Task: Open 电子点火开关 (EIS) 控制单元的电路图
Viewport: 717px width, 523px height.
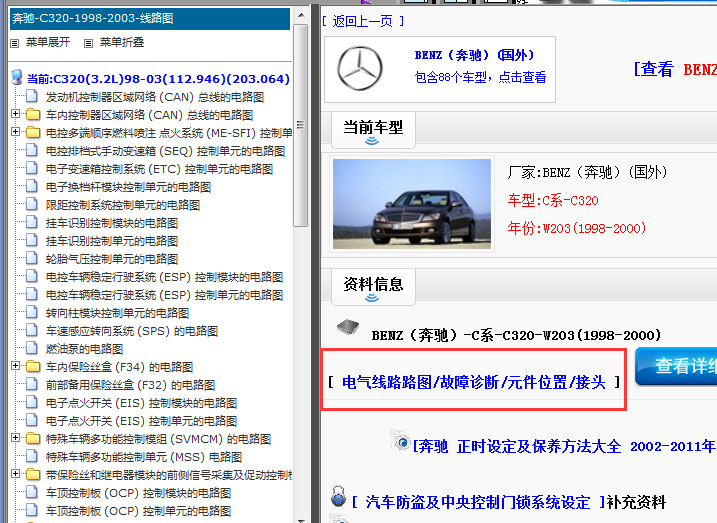Action: (x=141, y=421)
